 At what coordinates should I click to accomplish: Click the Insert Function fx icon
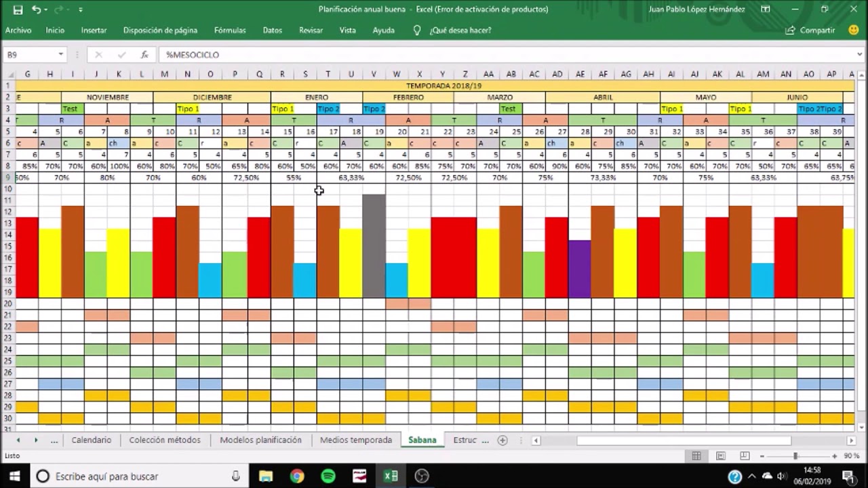click(144, 54)
